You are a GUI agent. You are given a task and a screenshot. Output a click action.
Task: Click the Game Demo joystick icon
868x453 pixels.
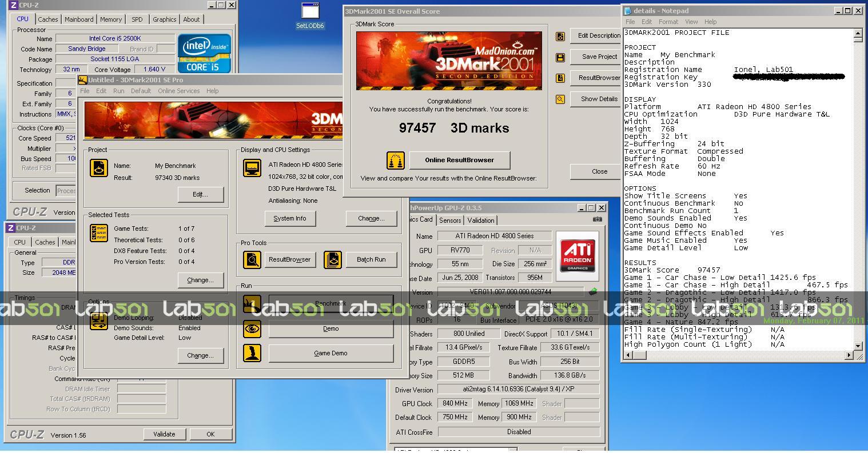pos(252,353)
